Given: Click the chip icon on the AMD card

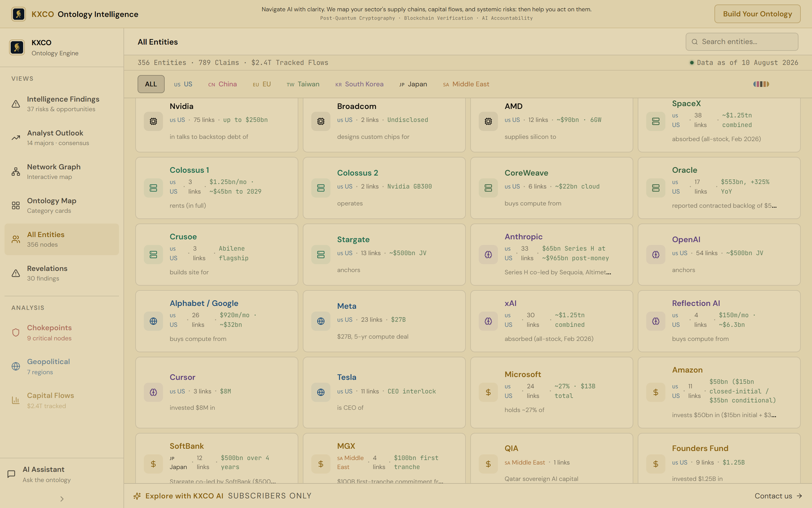Looking at the screenshot, I should [488, 121].
